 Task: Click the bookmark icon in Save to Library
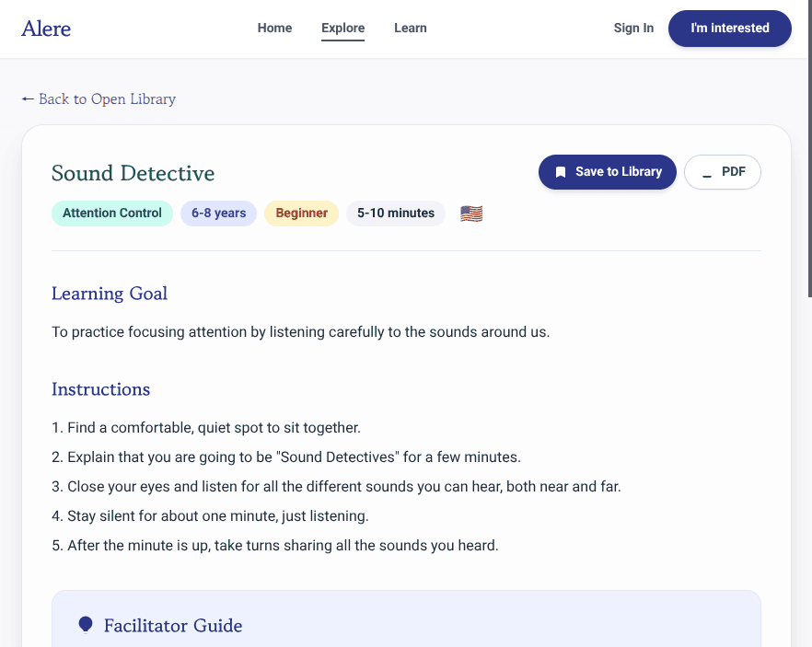point(561,172)
